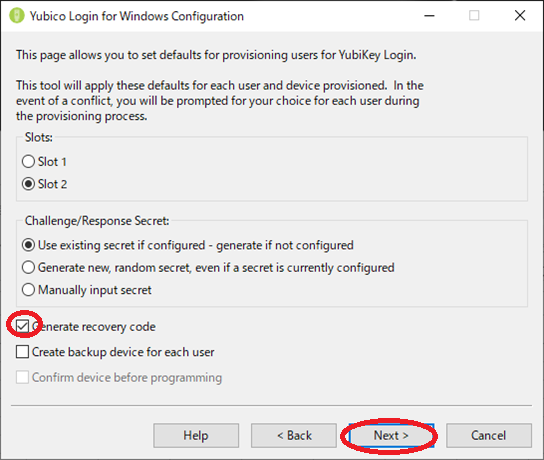The height and width of the screenshot is (460, 544).
Task: Click the disabled maximize window button
Action: tap(474, 16)
